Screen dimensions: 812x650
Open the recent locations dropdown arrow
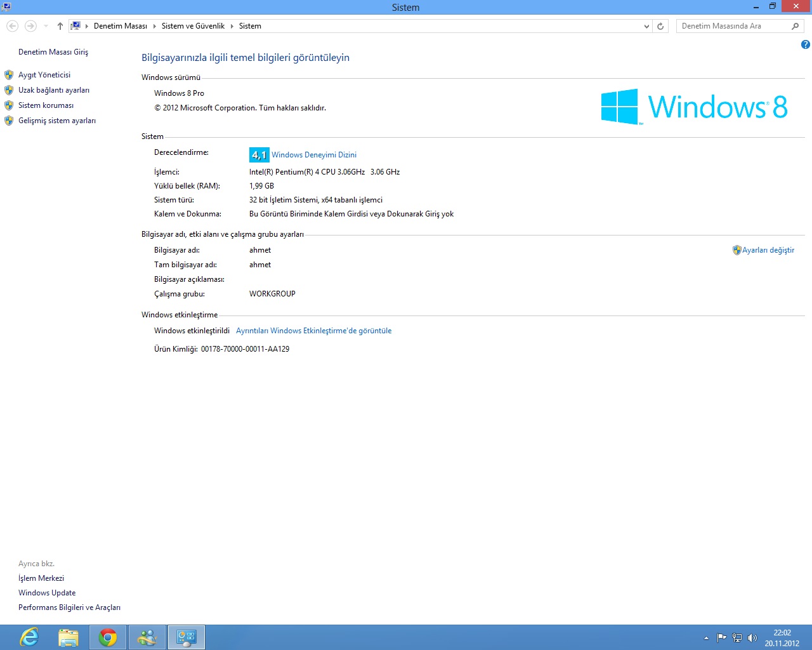tap(46, 26)
